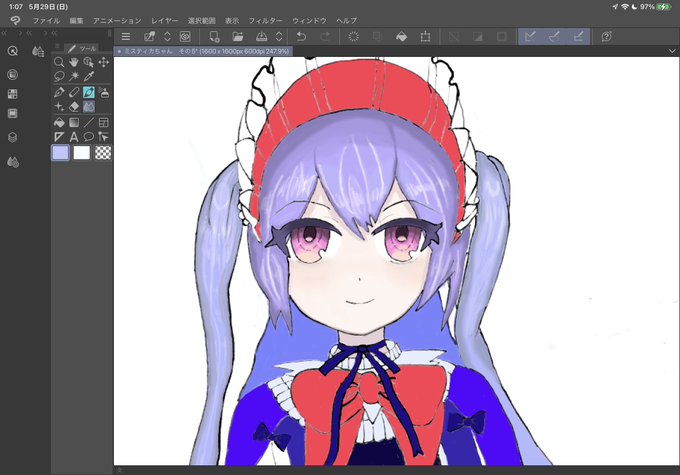Select the Zoom magnifier tool
Viewport: 680px width, 475px height.
[x=59, y=62]
